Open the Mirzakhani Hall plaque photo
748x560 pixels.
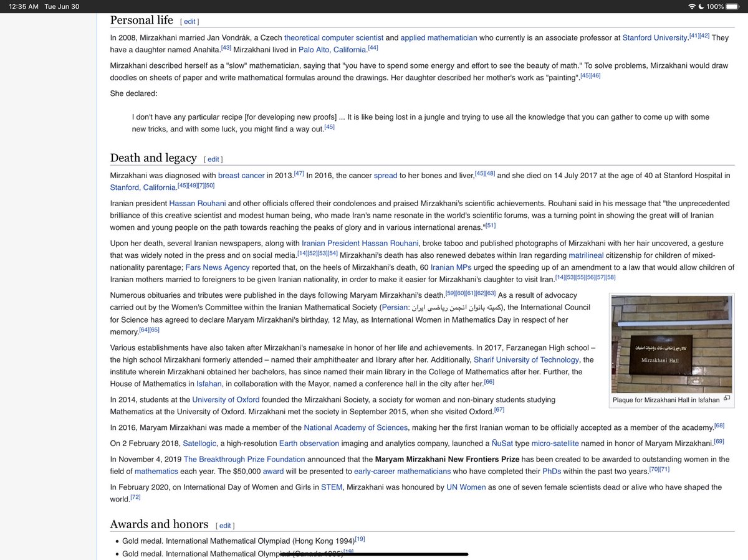click(x=673, y=344)
